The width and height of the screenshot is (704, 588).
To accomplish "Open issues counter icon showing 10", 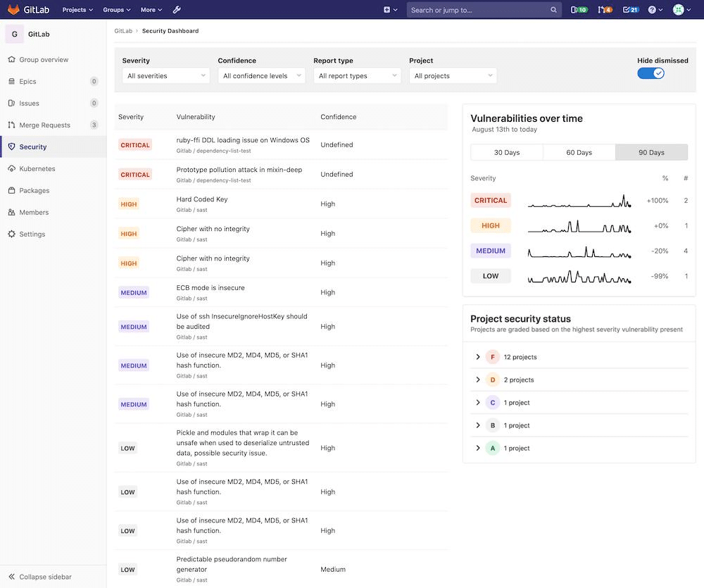I will [579, 10].
